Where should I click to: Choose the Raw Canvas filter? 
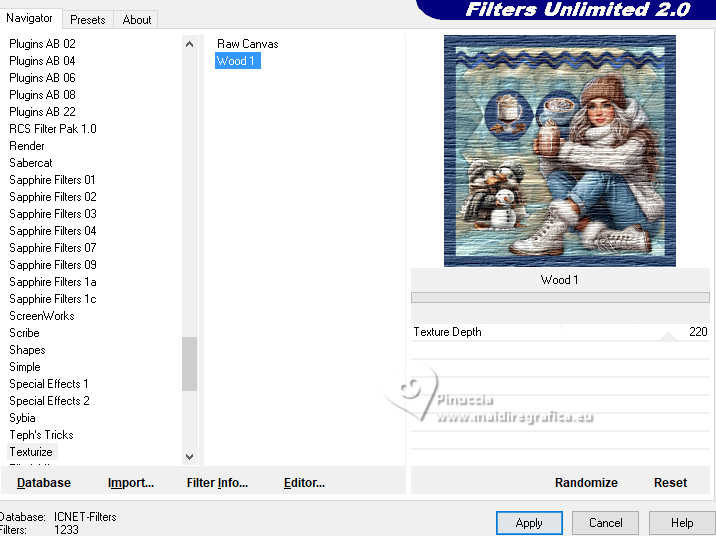(247, 44)
